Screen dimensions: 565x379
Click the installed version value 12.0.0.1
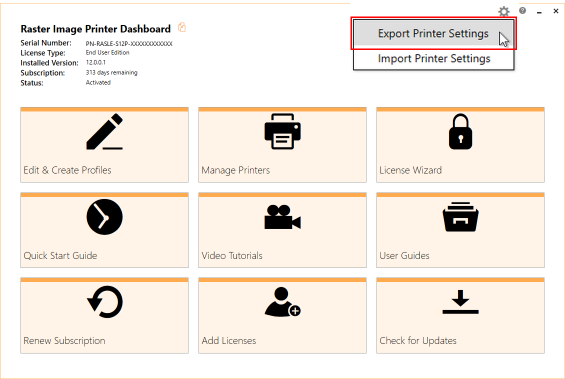coord(95,62)
